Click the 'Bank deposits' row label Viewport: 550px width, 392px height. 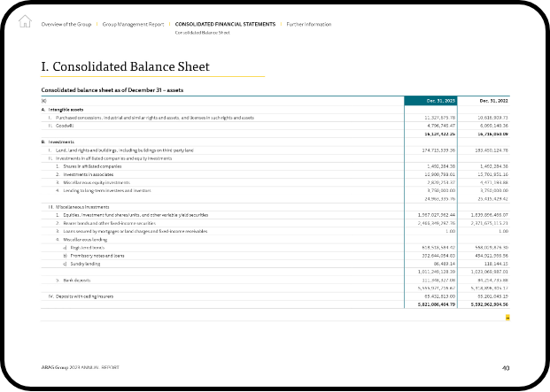(77, 281)
